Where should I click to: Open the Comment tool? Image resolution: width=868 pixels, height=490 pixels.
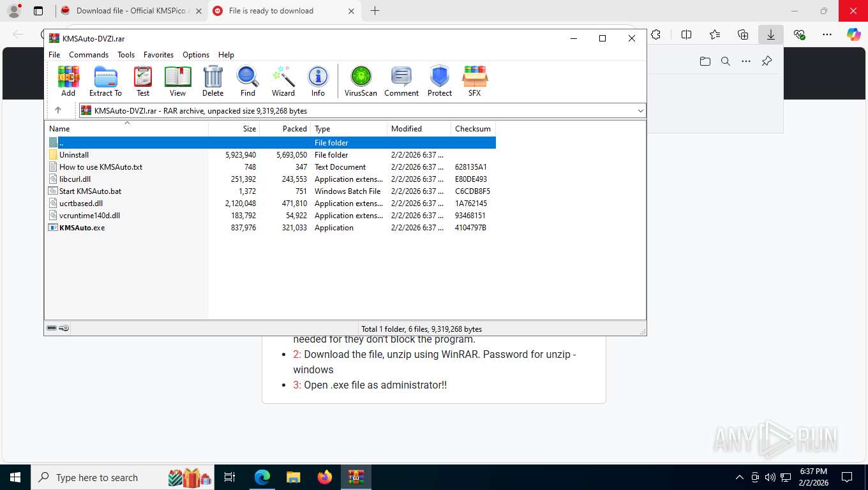pos(401,81)
